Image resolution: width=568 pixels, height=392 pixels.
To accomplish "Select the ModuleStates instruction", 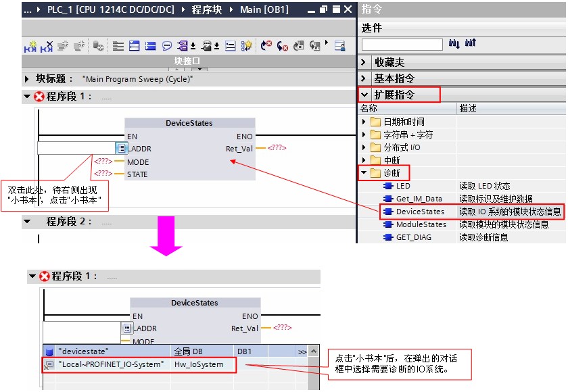I will pyautogui.click(x=421, y=224).
